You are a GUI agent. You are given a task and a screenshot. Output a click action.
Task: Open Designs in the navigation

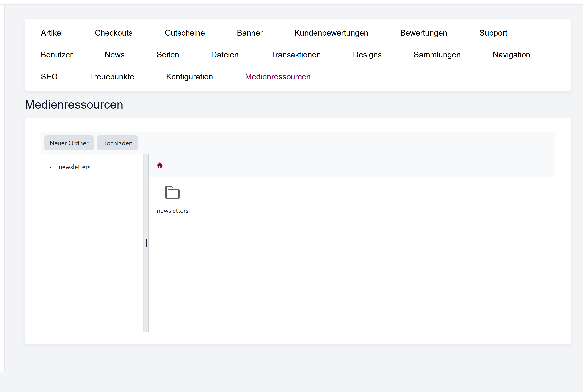tap(367, 55)
